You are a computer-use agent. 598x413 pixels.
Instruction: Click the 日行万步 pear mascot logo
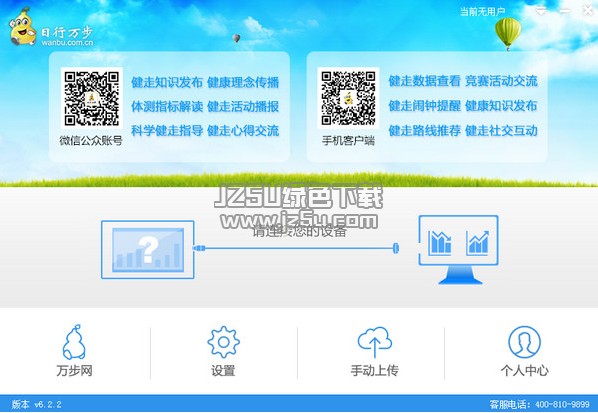pos(23,27)
